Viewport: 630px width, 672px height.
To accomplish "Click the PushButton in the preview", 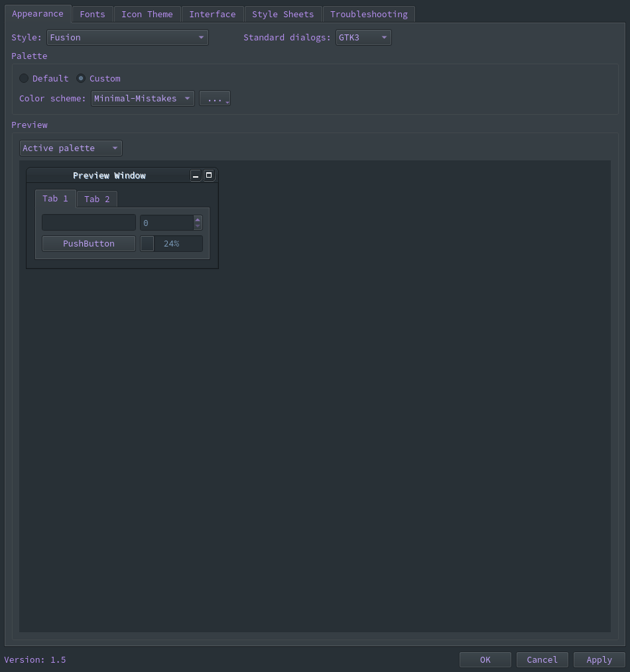I will click(x=89, y=243).
